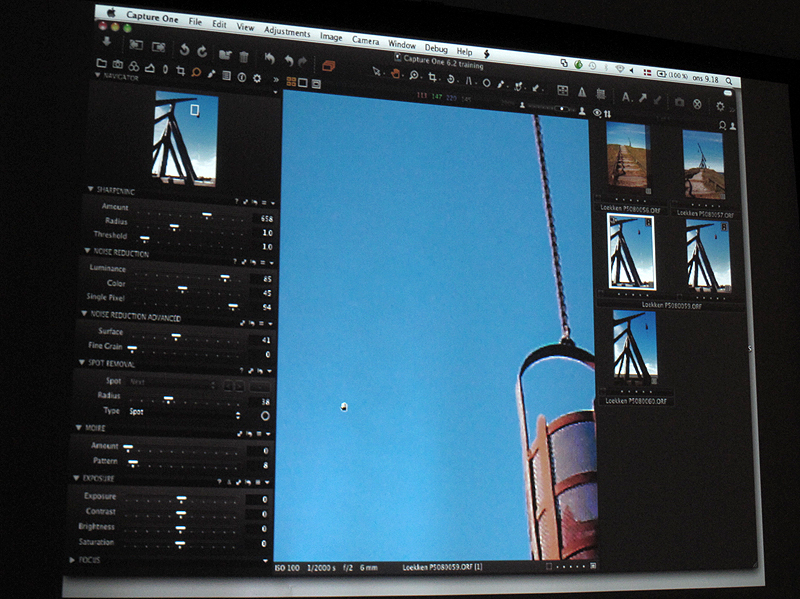This screenshot has width=800, height=599.
Task: Select the Rotation cursor tool
Action: click(451, 79)
